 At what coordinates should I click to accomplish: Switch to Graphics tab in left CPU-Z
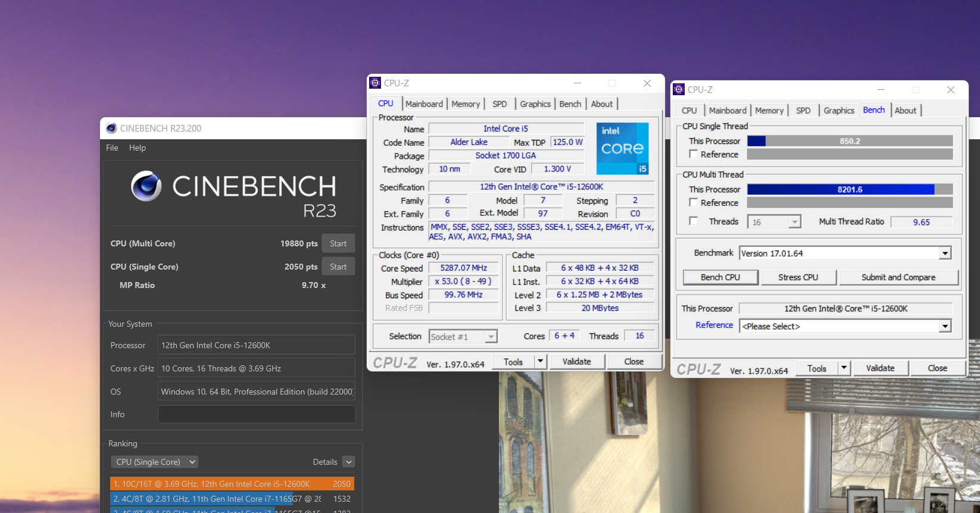point(535,104)
